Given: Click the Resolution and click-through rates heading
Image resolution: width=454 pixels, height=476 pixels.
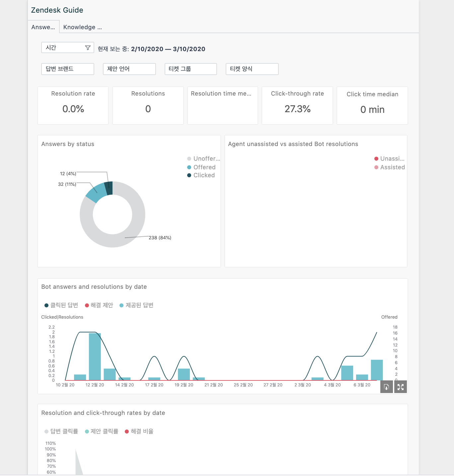Looking at the screenshot, I should 103,413.
